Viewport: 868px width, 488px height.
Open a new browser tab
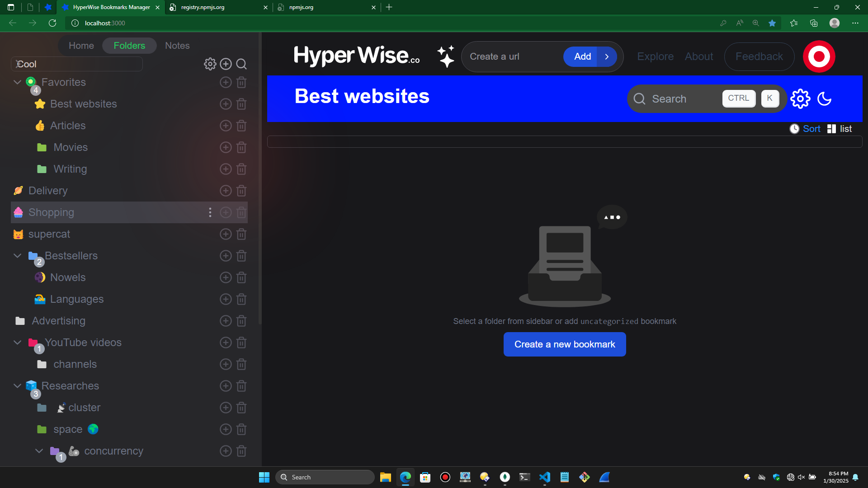click(389, 7)
